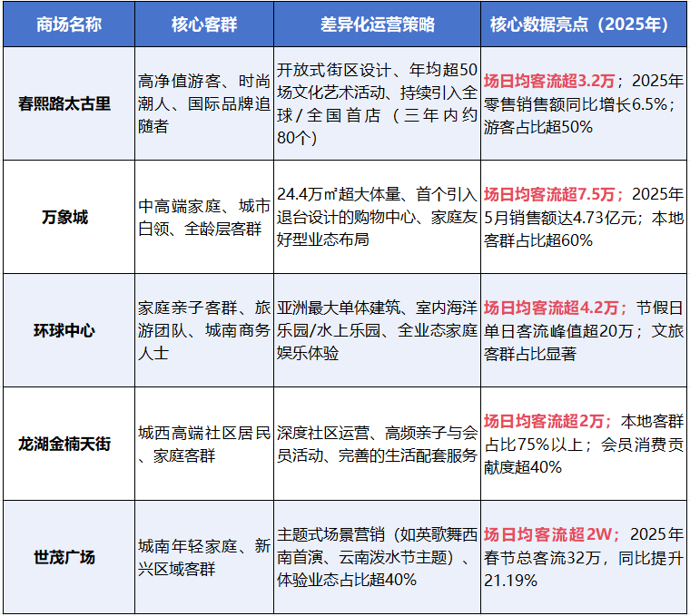Image resolution: width=690 pixels, height=616 pixels.
Task: Click the red 场日均客流超2W text
Action: (x=547, y=534)
